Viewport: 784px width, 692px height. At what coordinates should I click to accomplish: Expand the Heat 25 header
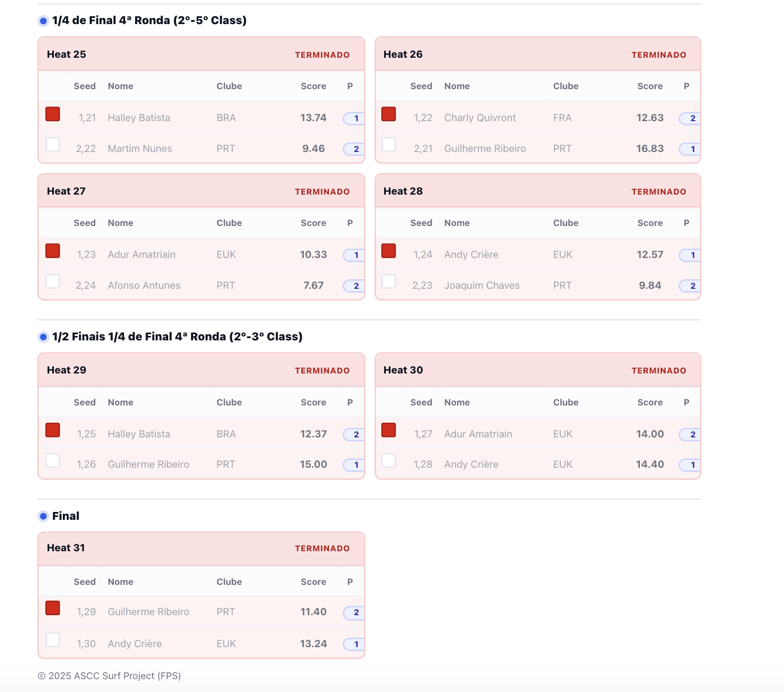[x=201, y=54]
